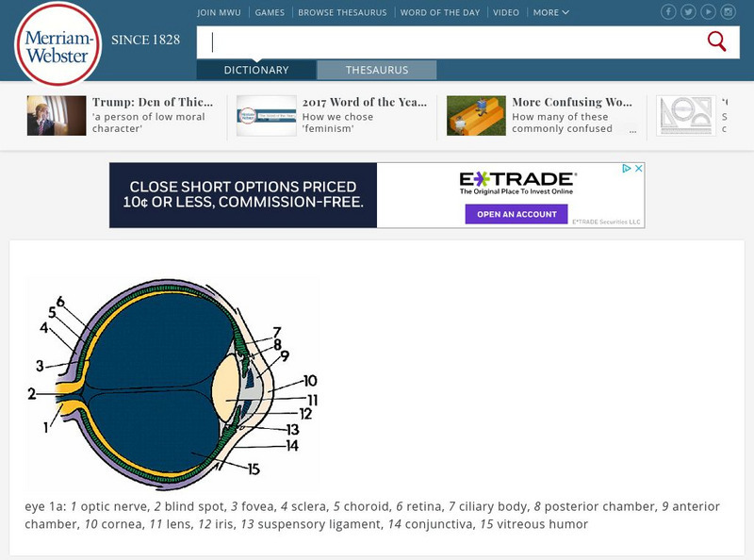This screenshot has height=560, width=754.
Task: Click the Merriam-Webster circular logo
Action: [x=57, y=44]
